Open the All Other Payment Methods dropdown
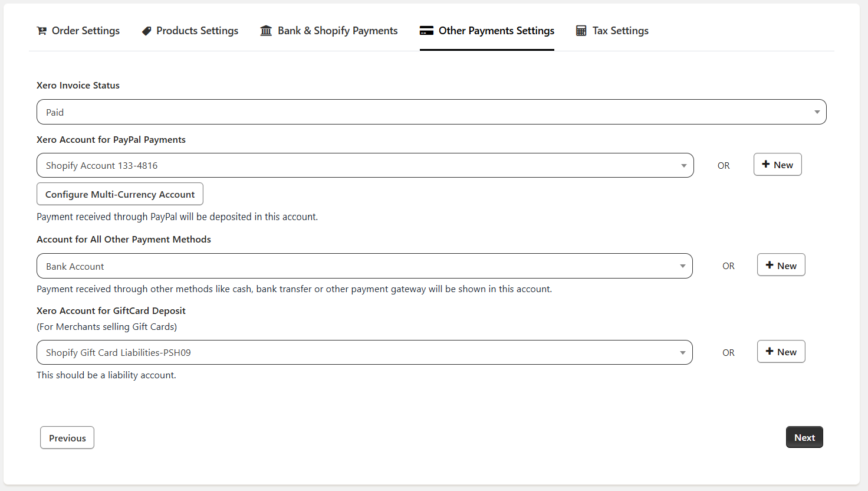This screenshot has width=868, height=491. (364, 266)
